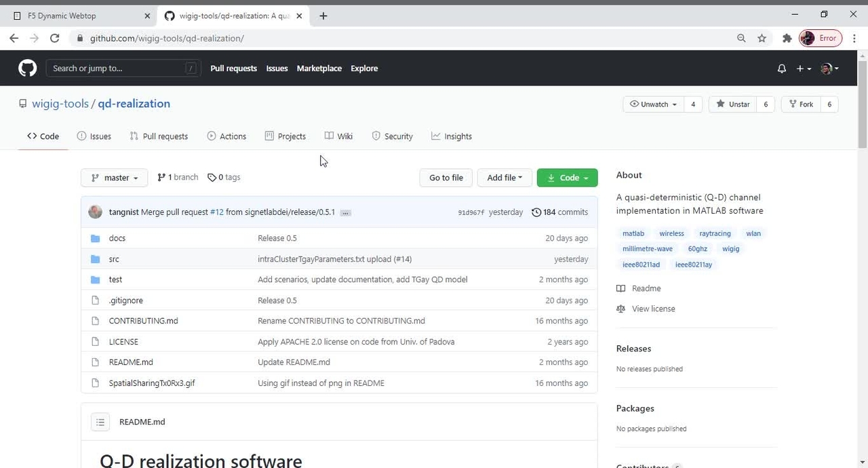Open View license in About
This screenshot has height=468, width=868.
tap(646, 309)
